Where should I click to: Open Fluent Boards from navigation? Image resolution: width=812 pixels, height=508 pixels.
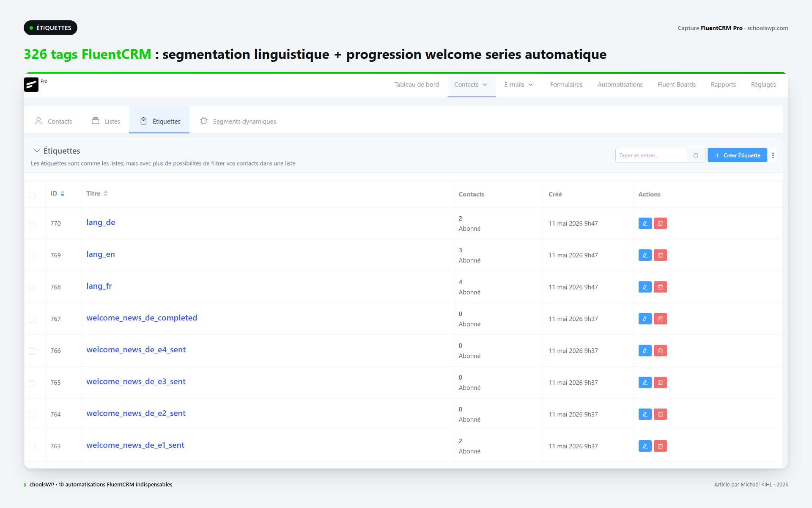pyautogui.click(x=677, y=85)
